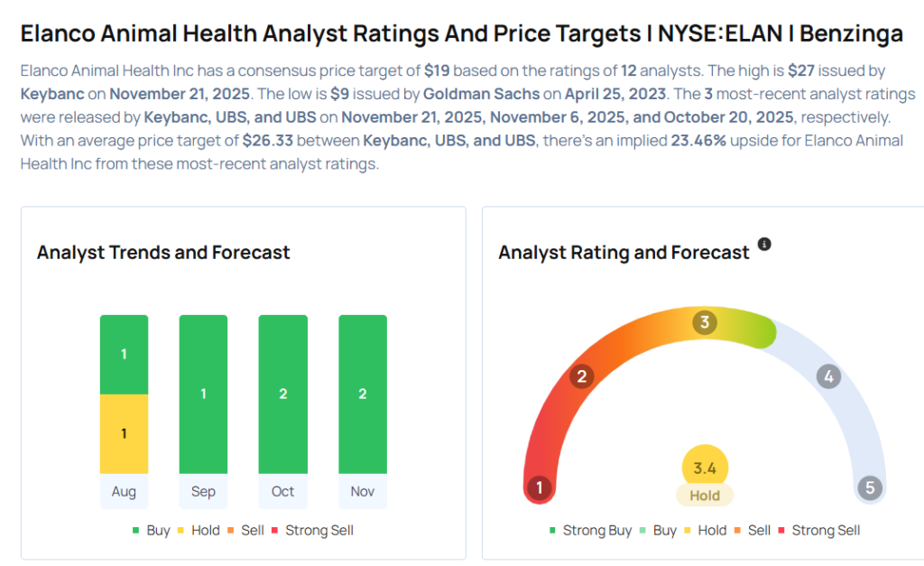Click gauge marker number 1
The height and width of the screenshot is (566, 924).
540,488
